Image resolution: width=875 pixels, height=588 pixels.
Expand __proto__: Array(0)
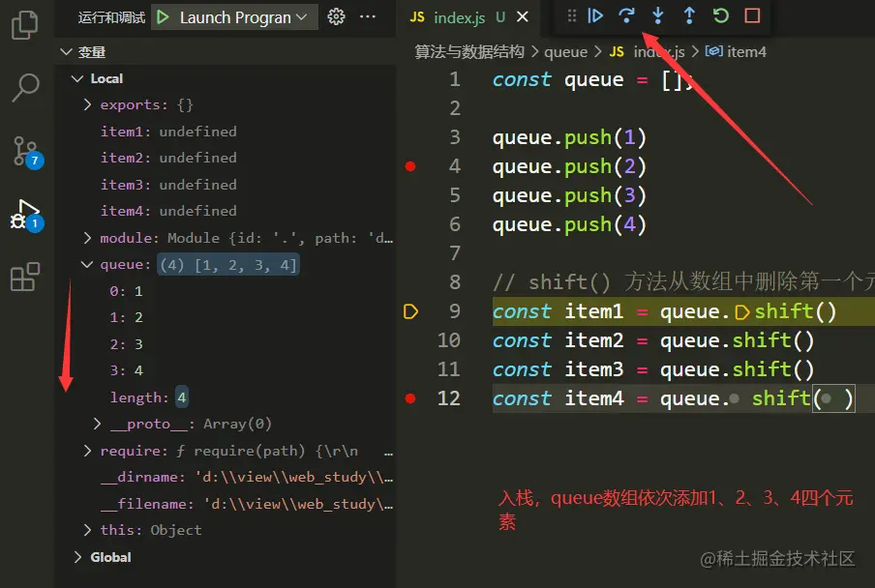97,425
